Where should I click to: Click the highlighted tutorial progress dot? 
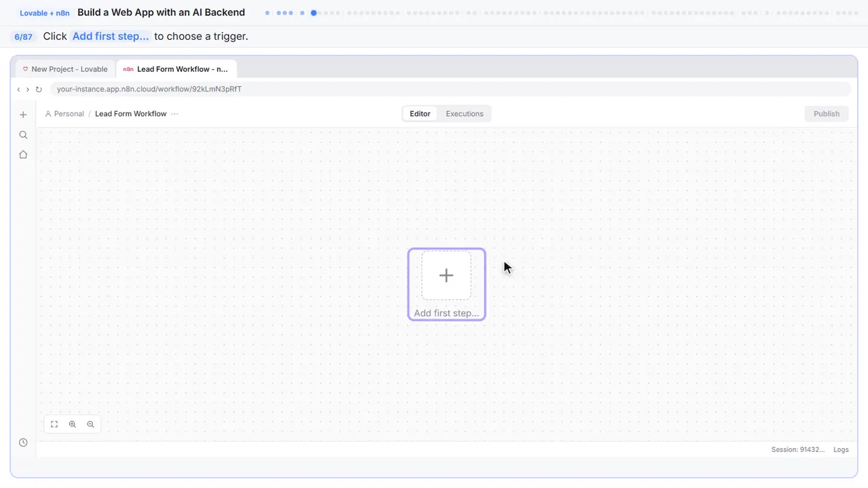point(313,13)
